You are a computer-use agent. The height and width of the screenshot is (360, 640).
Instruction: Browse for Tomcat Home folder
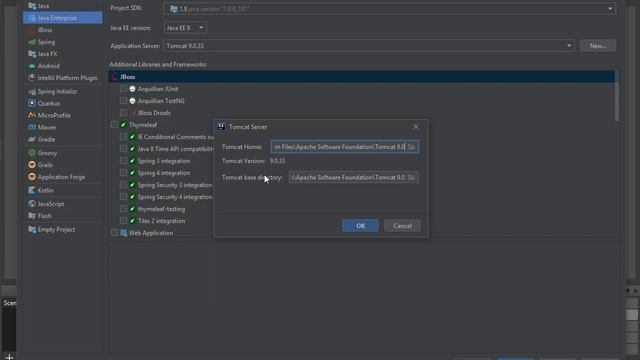(411, 147)
